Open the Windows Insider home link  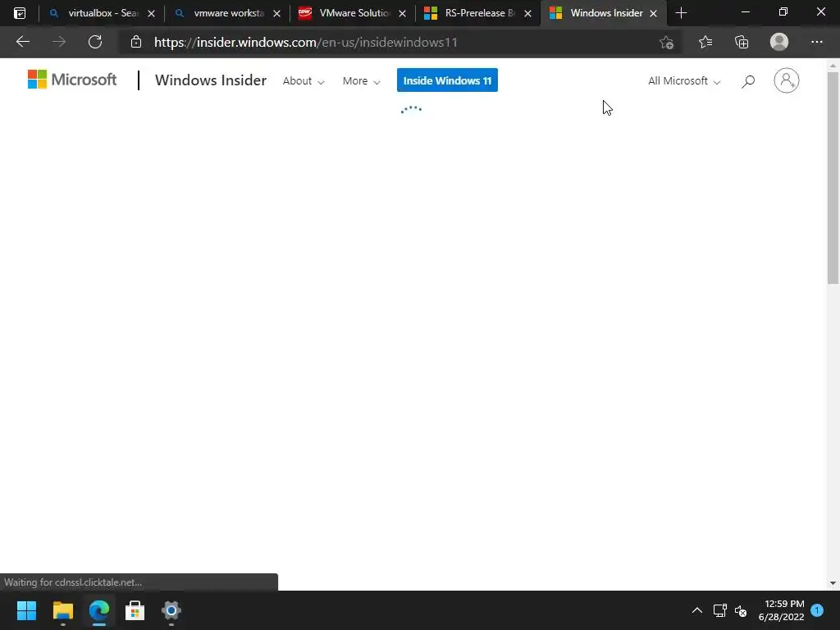coord(211,80)
